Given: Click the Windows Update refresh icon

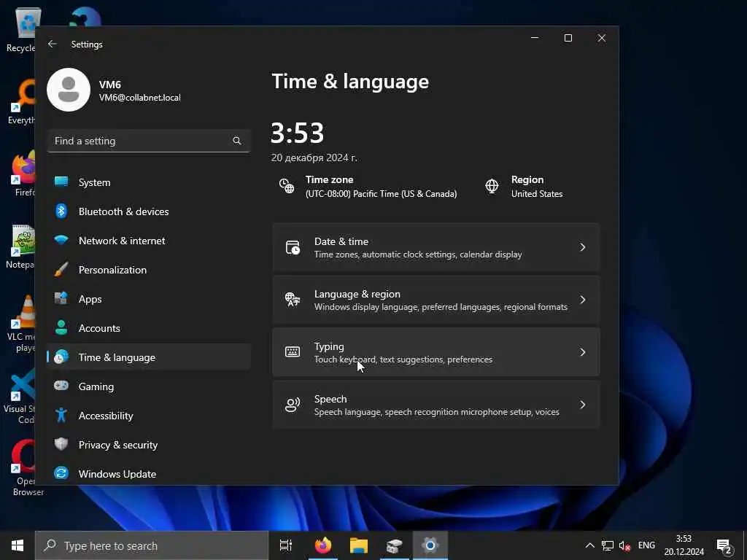Looking at the screenshot, I should (61, 473).
